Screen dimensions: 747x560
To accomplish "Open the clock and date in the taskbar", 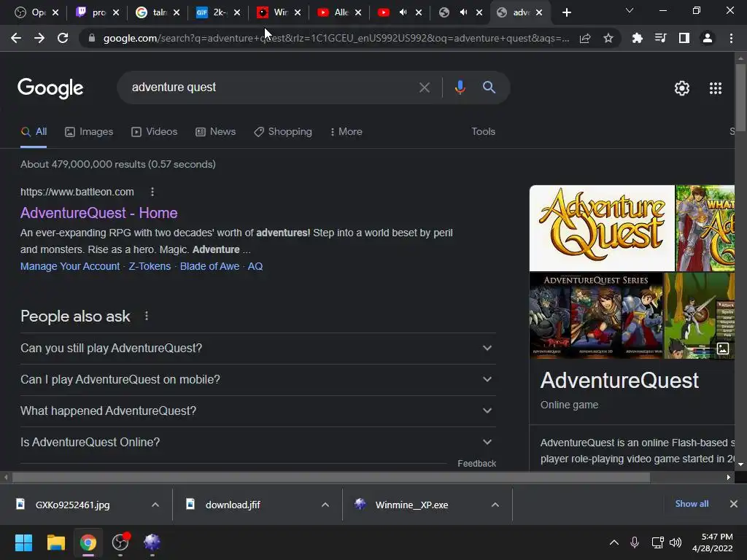I will coord(713,542).
